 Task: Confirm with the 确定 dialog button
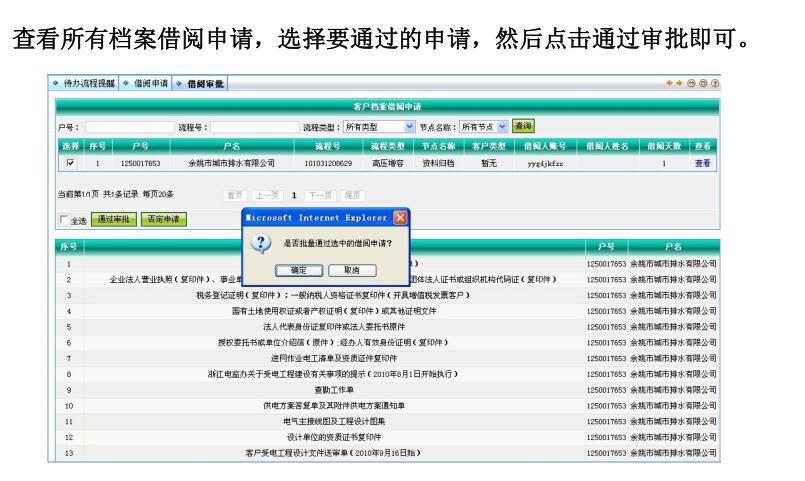tap(299, 270)
